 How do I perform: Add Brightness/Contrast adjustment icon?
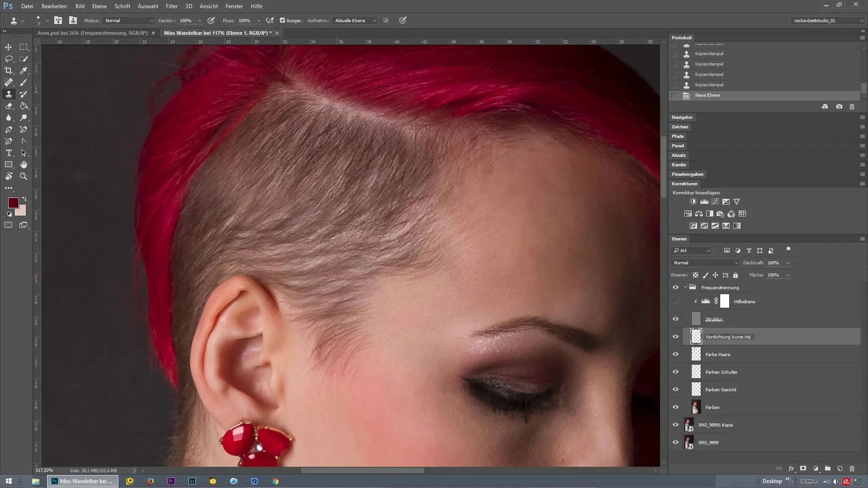click(x=693, y=202)
